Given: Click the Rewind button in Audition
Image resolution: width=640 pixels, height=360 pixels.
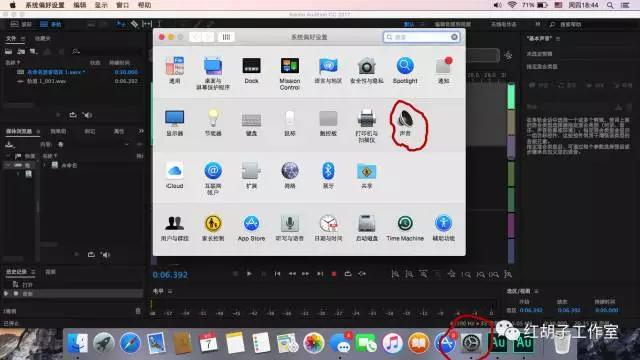Looking at the screenshot, I should pyautogui.click(x=292, y=274).
